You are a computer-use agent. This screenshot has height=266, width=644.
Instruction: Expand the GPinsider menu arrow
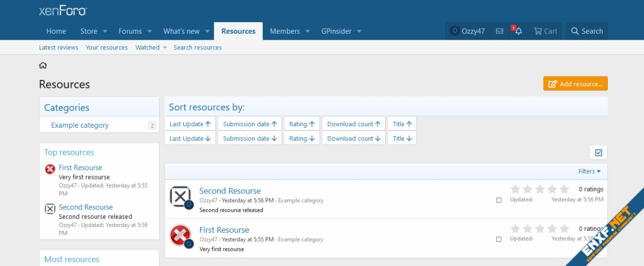[359, 31]
